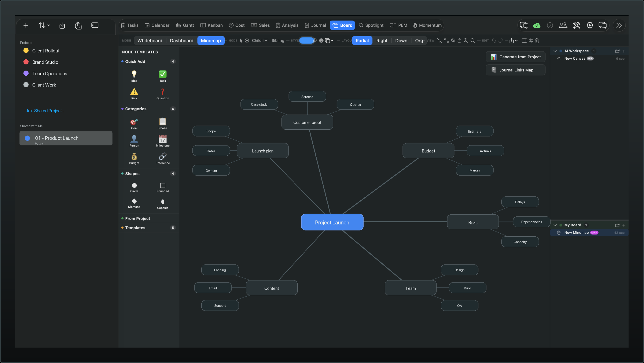Click the Join Shared Project link
The height and width of the screenshot is (363, 644).
(x=45, y=111)
